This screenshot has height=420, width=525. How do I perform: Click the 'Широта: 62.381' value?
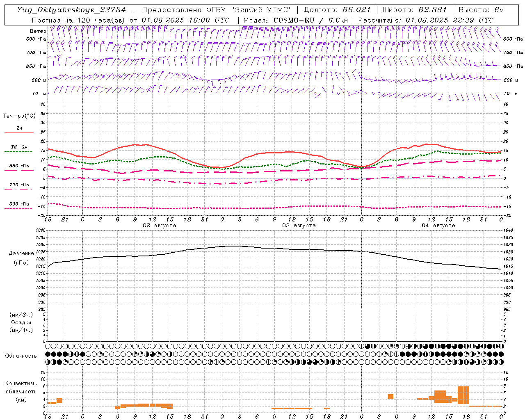tap(414, 10)
